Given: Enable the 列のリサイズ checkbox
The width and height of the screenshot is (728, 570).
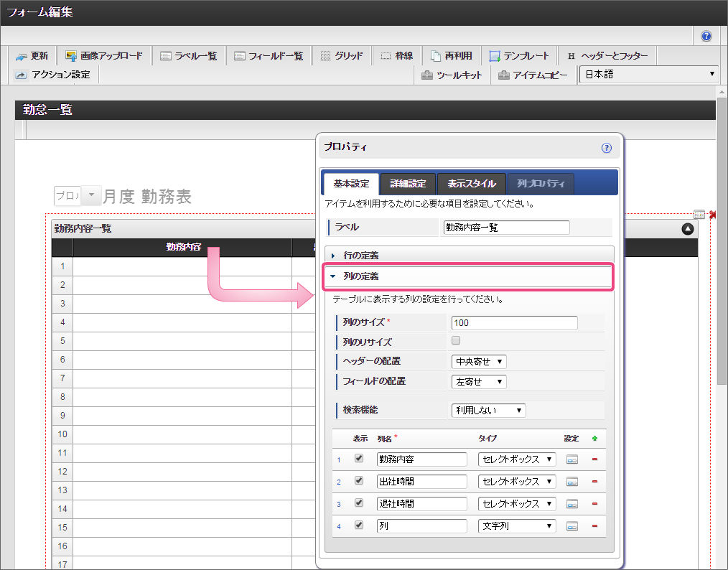Looking at the screenshot, I should [x=456, y=341].
